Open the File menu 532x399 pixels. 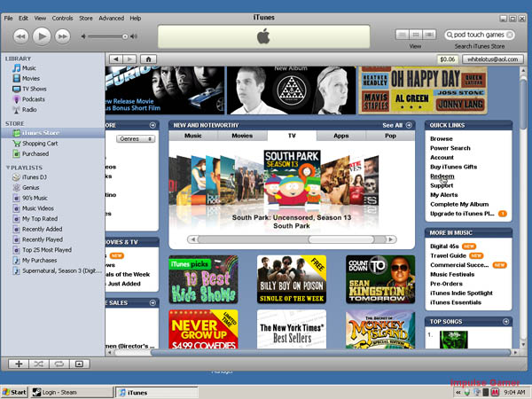(8, 18)
